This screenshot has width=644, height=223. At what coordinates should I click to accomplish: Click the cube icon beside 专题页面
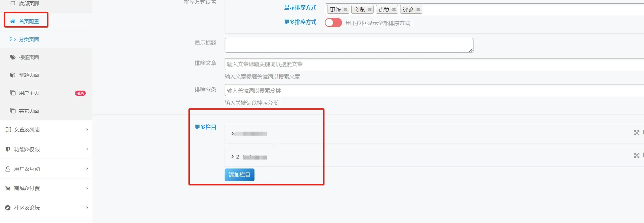point(13,75)
